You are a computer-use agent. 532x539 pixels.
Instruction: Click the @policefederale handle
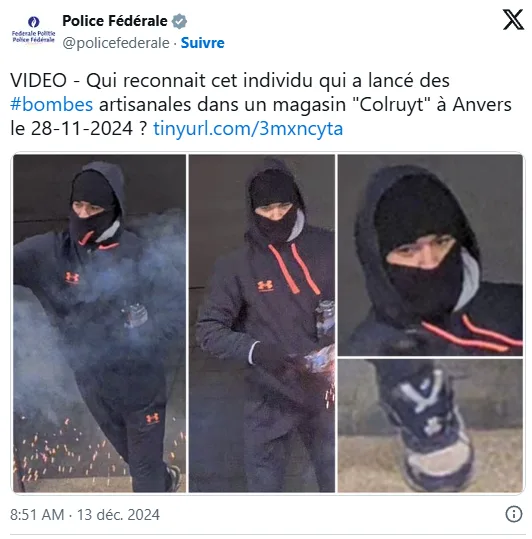click(116, 43)
